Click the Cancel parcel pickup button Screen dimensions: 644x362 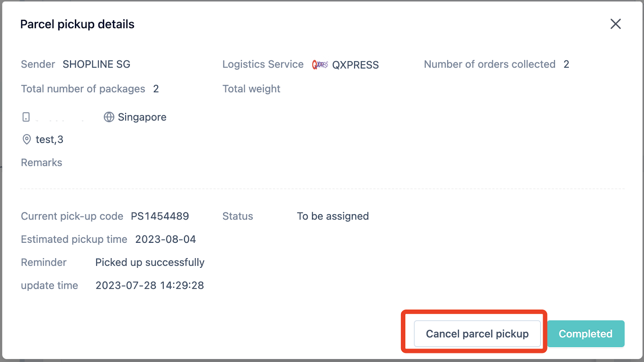click(477, 333)
